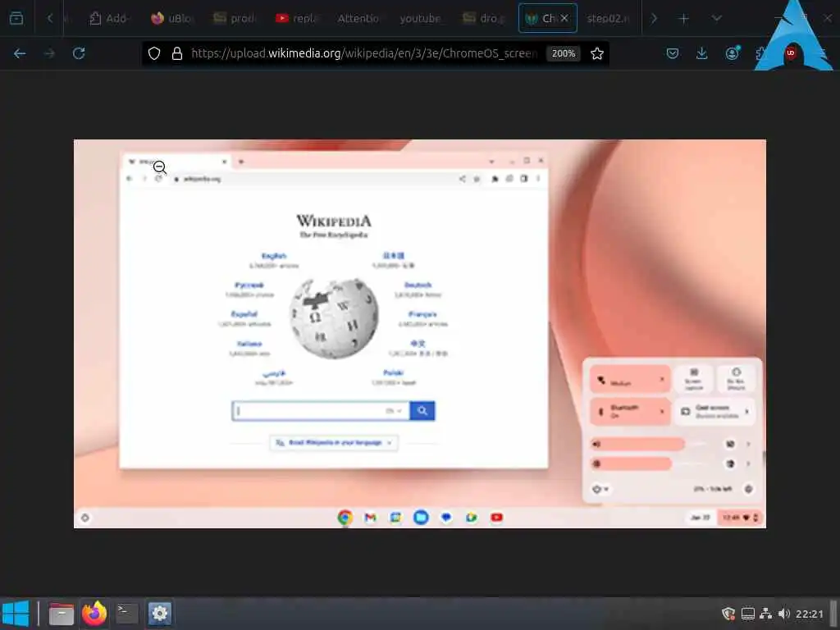The height and width of the screenshot is (630, 840).
Task: Launch the file manager from taskbar
Action: pos(61,614)
